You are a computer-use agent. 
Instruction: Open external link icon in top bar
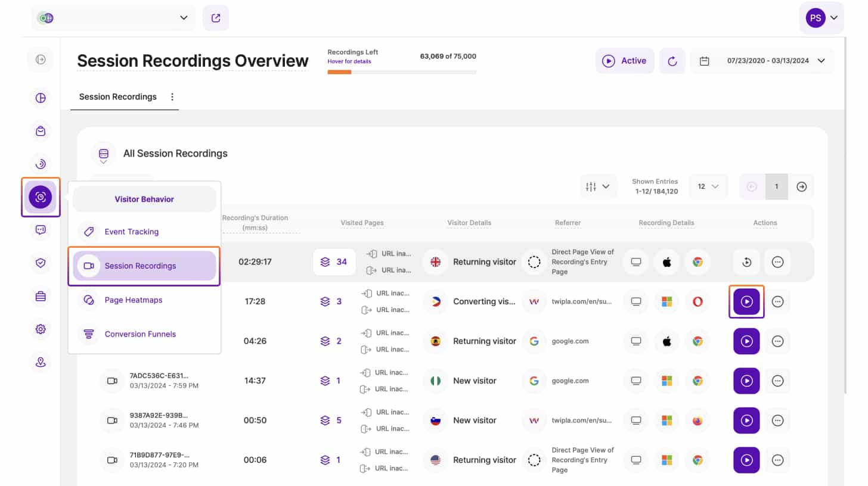click(x=216, y=18)
